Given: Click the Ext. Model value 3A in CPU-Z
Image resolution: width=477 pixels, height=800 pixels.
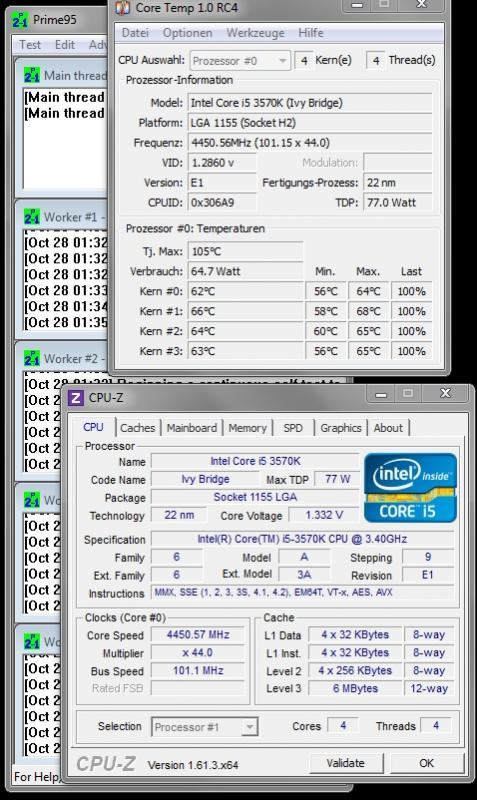Looking at the screenshot, I should (x=304, y=575).
